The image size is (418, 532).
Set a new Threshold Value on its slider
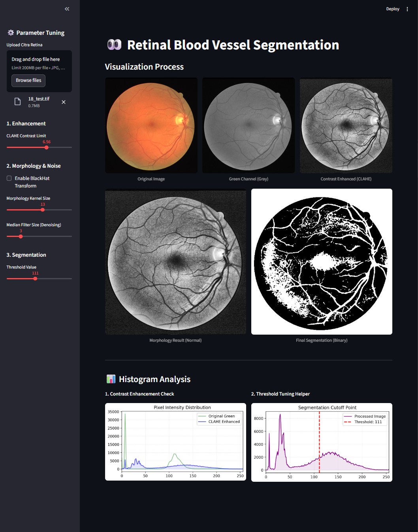pos(35,278)
